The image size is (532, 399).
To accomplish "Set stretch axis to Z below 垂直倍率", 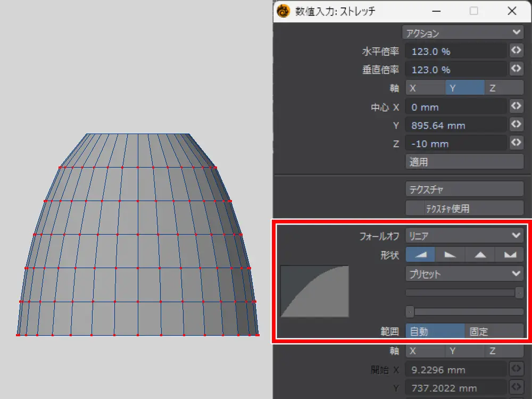I will (504, 88).
